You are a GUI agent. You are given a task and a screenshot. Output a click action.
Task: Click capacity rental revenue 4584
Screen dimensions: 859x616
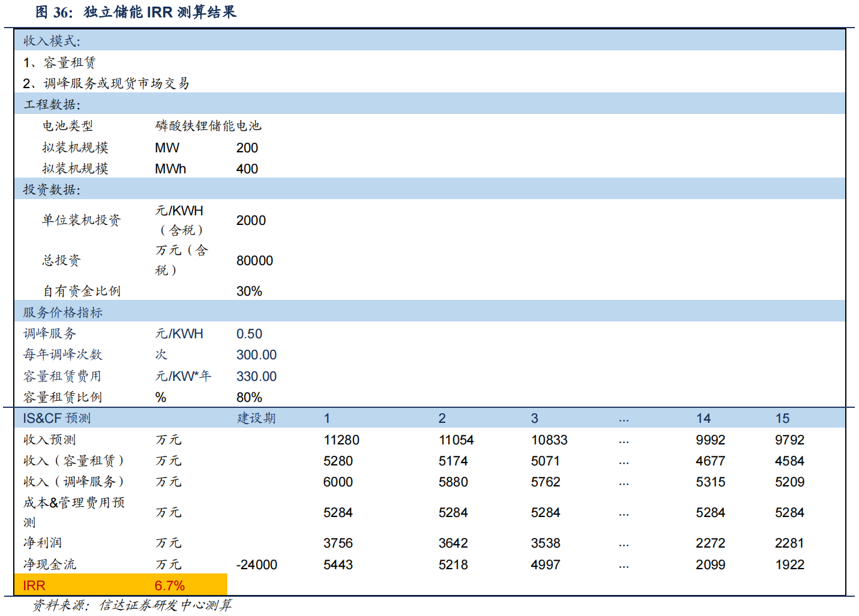(789, 461)
